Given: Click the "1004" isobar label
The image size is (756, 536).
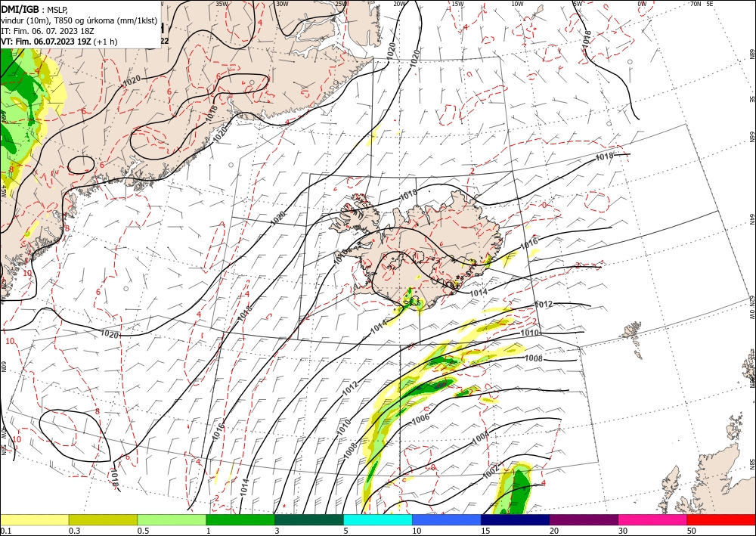Looking at the screenshot, I should (x=480, y=436).
